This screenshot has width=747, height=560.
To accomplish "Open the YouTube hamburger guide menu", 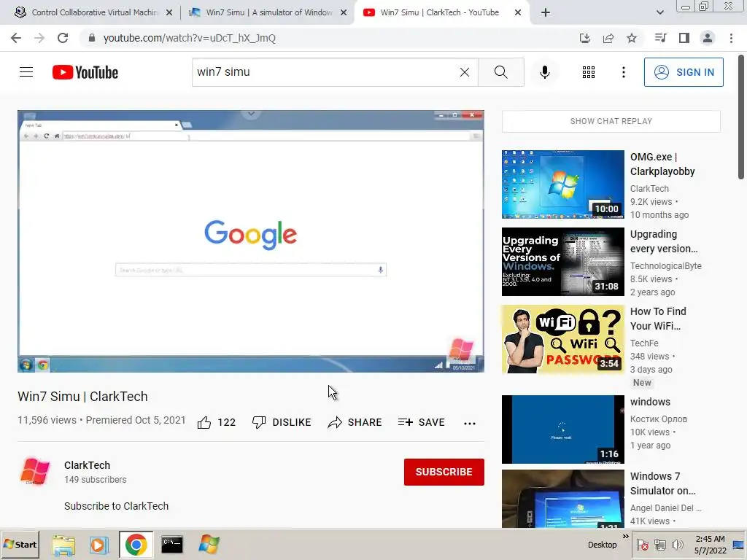I will [x=26, y=72].
